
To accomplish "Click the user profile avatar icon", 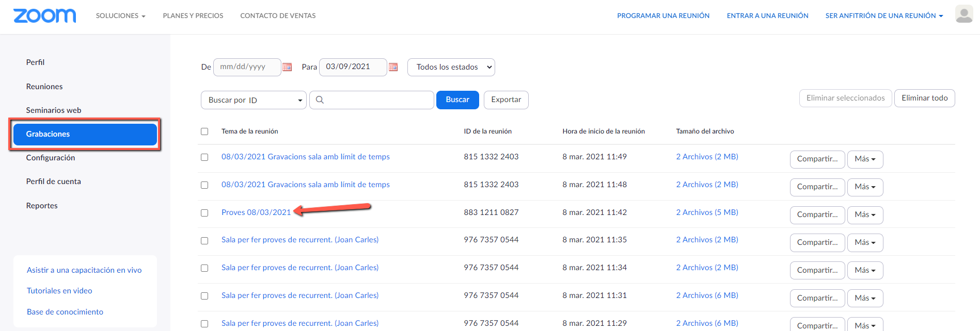I will pyautogui.click(x=963, y=14).
